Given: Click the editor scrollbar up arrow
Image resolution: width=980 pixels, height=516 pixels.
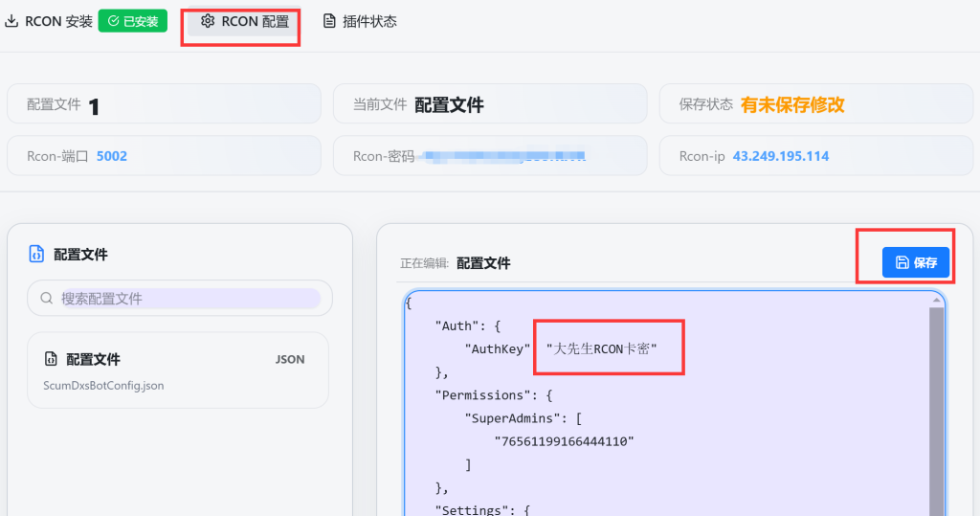Looking at the screenshot, I should coord(936,301).
